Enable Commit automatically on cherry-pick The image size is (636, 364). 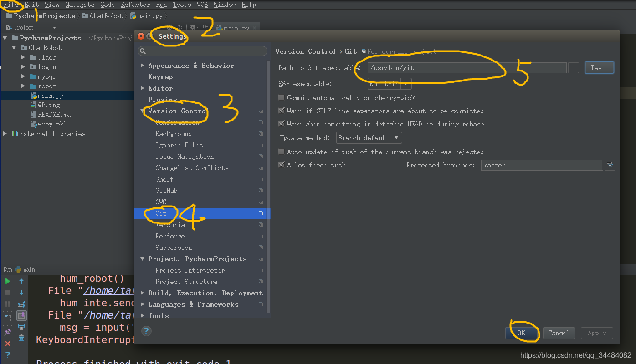[x=282, y=98]
